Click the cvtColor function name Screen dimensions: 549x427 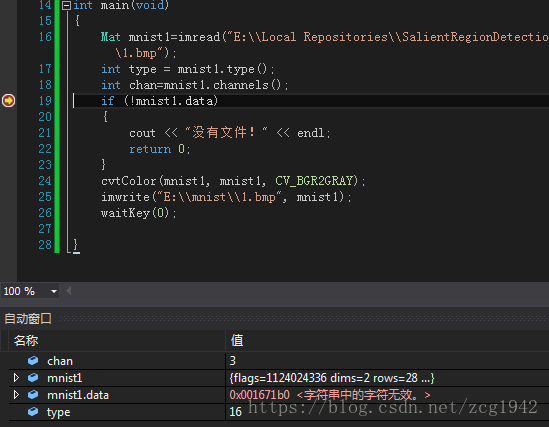(x=128, y=181)
